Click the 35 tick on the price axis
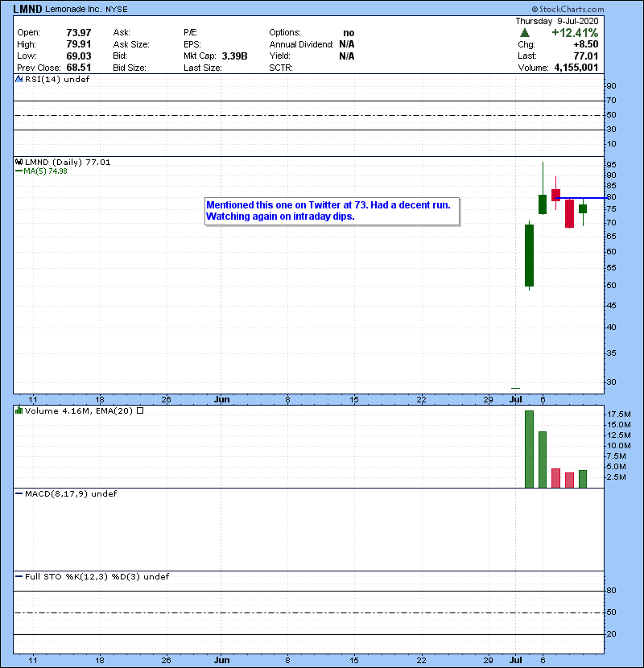 click(612, 353)
